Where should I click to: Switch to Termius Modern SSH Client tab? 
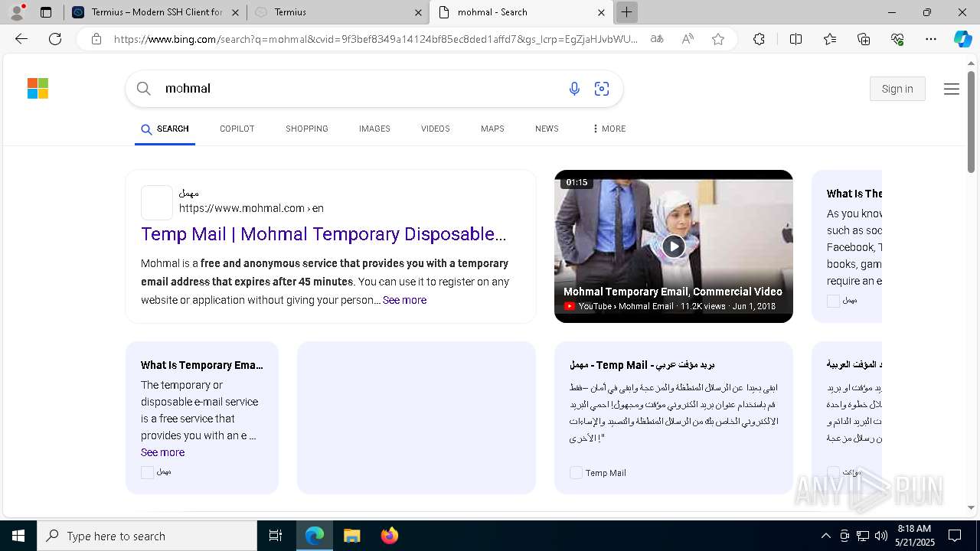tap(155, 12)
